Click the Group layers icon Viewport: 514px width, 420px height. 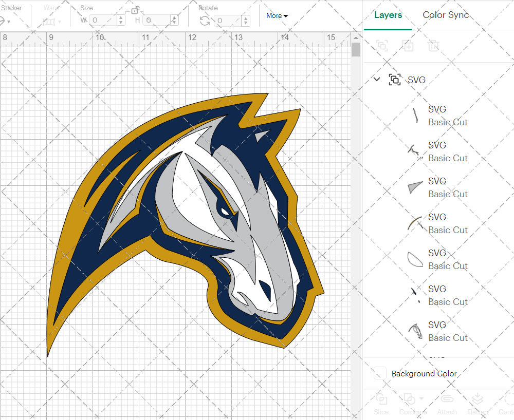(x=381, y=46)
